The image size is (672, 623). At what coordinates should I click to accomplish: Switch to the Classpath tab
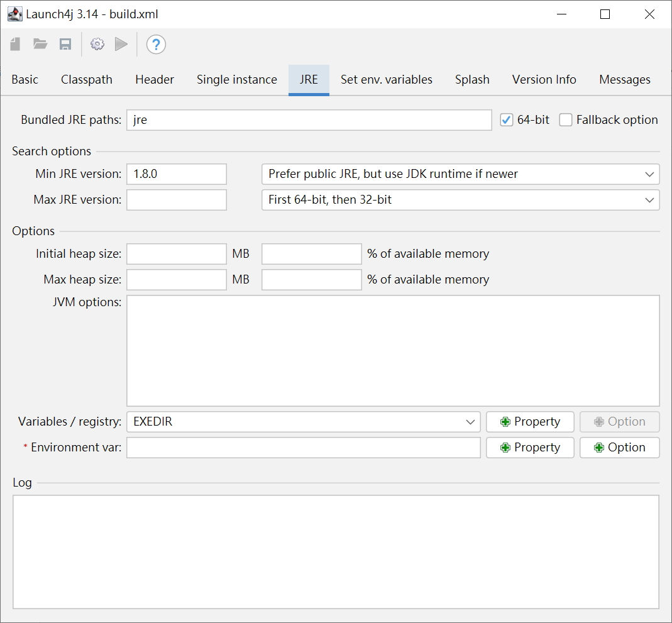click(x=87, y=80)
